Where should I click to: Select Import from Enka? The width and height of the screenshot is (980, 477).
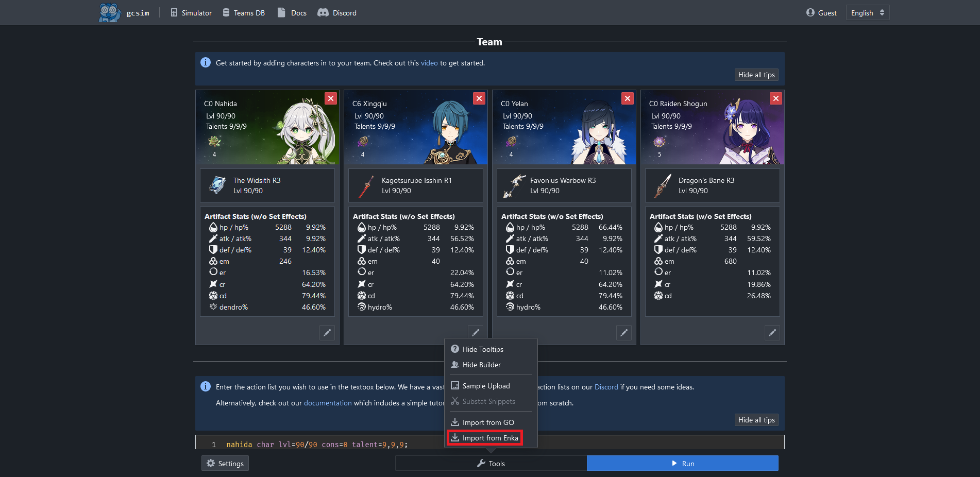pyautogui.click(x=490, y=438)
